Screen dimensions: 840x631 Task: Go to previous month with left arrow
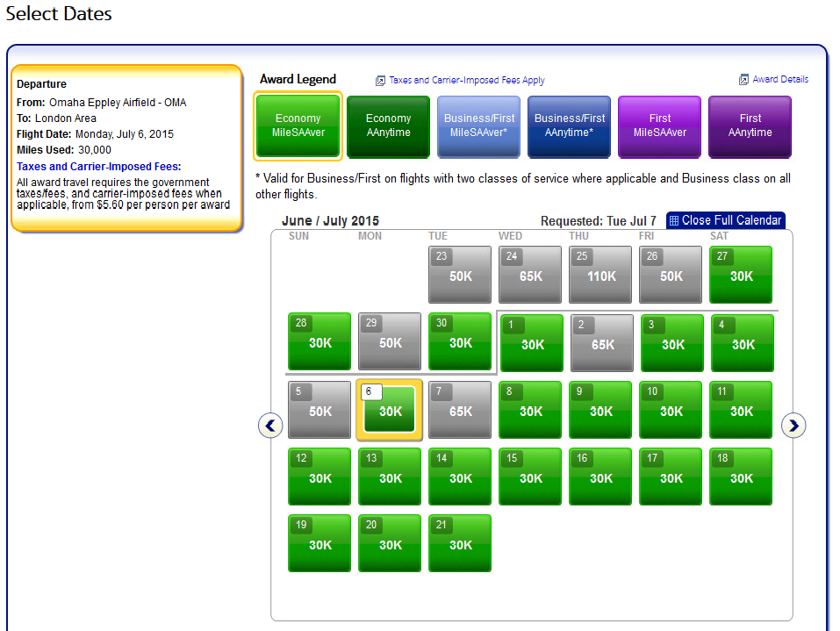[x=270, y=426]
